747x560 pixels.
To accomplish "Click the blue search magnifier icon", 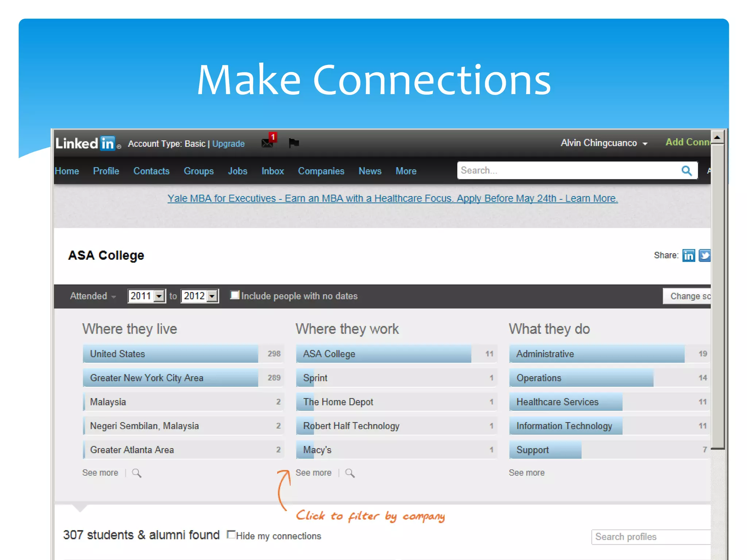I will (x=686, y=171).
